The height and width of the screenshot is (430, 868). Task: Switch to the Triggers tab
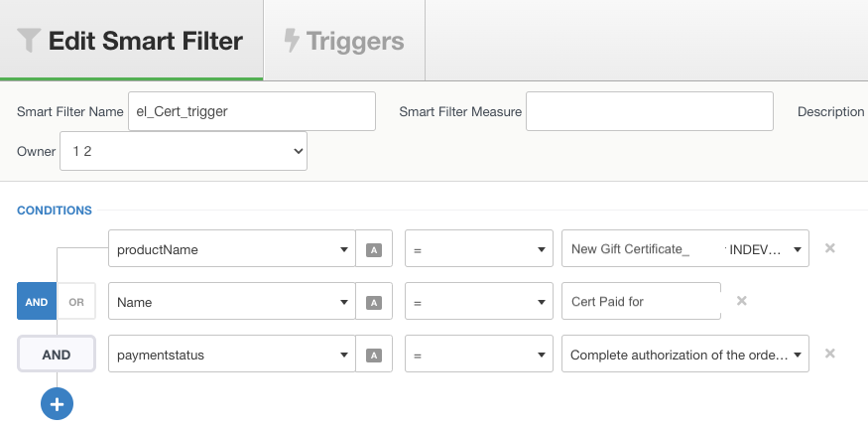pyautogui.click(x=344, y=41)
